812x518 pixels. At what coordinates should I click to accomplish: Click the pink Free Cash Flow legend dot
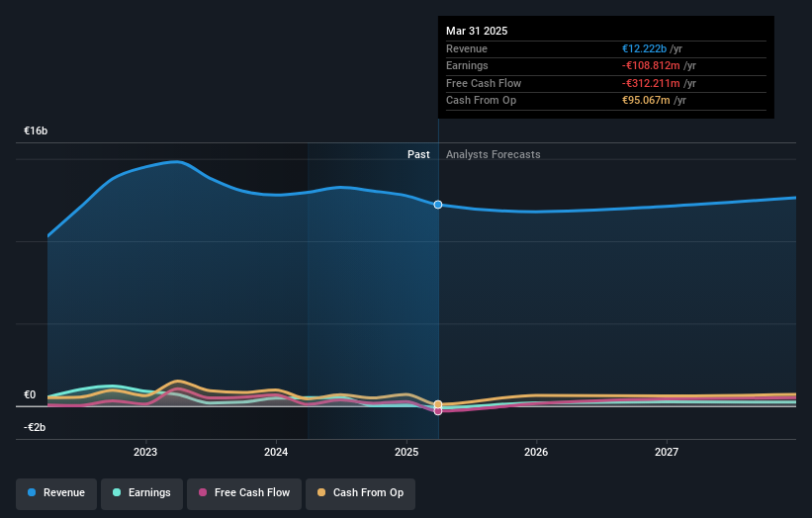[203, 492]
